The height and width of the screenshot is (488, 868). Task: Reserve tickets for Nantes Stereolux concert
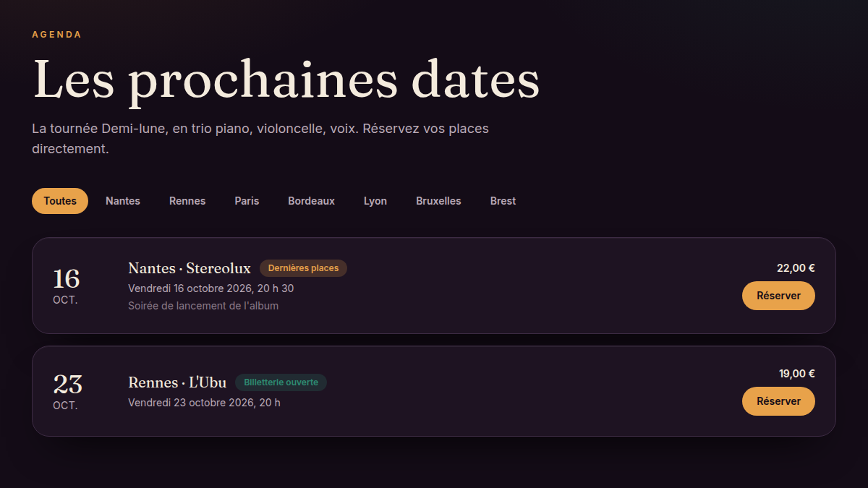(778, 296)
